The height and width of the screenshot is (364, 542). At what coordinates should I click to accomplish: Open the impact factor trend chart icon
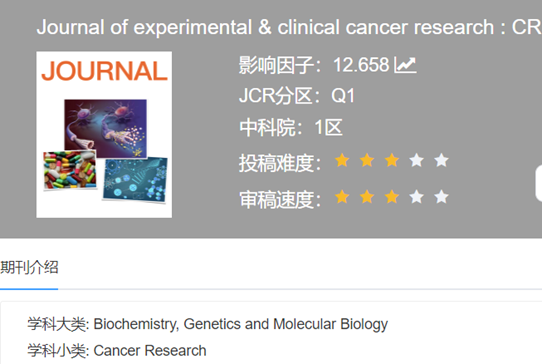click(x=405, y=65)
